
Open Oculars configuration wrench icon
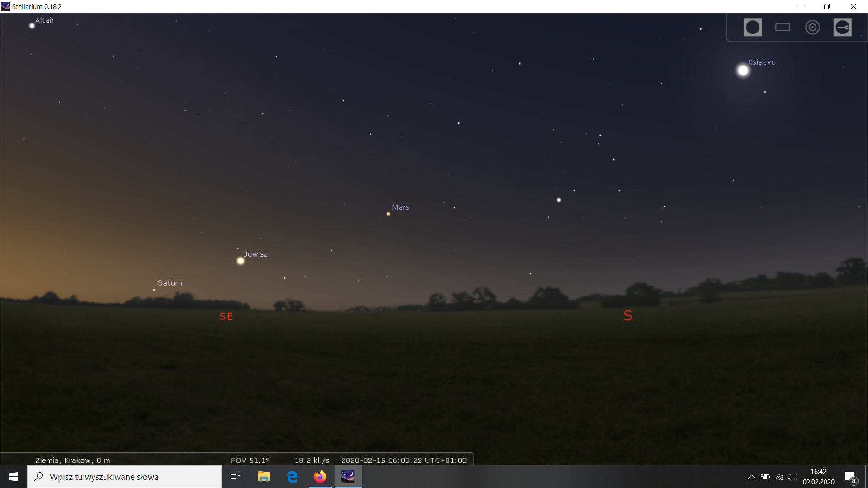click(x=842, y=27)
